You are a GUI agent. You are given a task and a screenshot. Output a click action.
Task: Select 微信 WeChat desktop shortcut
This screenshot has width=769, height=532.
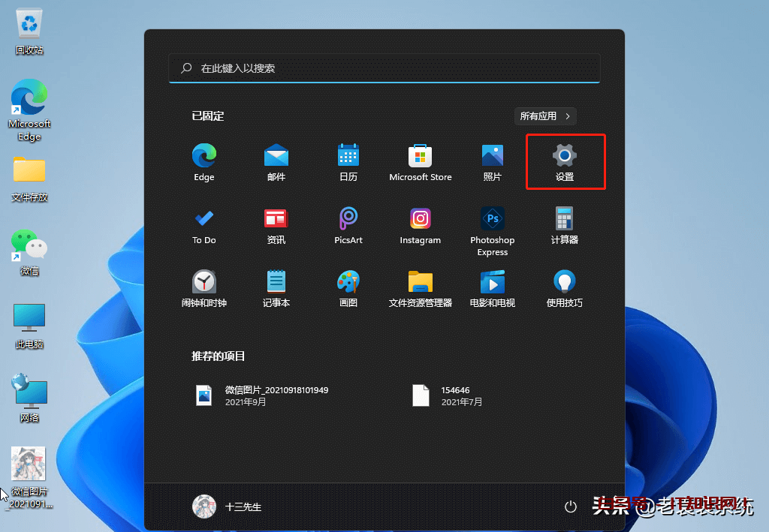click(29, 252)
